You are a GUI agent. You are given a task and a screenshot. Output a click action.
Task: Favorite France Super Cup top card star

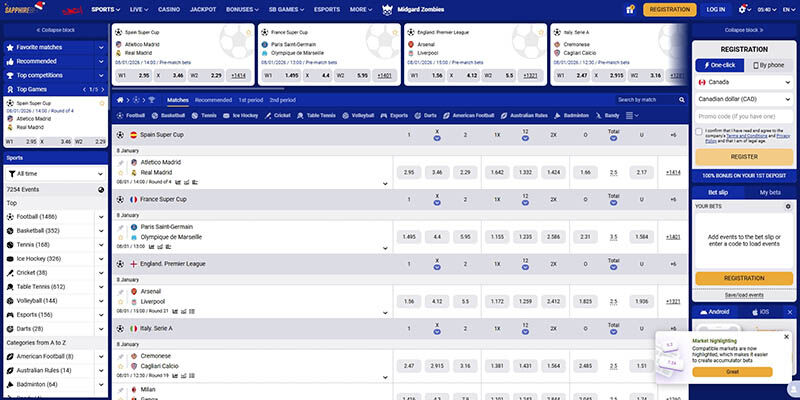(x=395, y=32)
